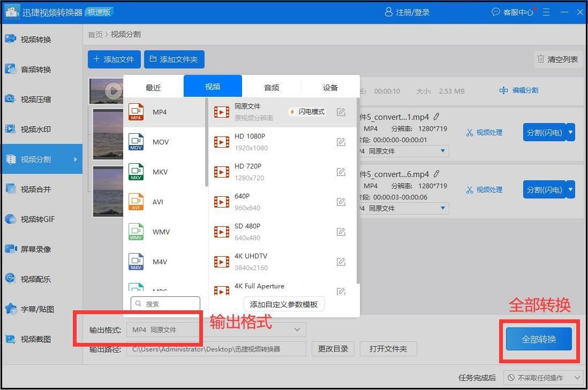Click the 全部转换 button
The height and width of the screenshot is (390, 588).
coord(538,339)
